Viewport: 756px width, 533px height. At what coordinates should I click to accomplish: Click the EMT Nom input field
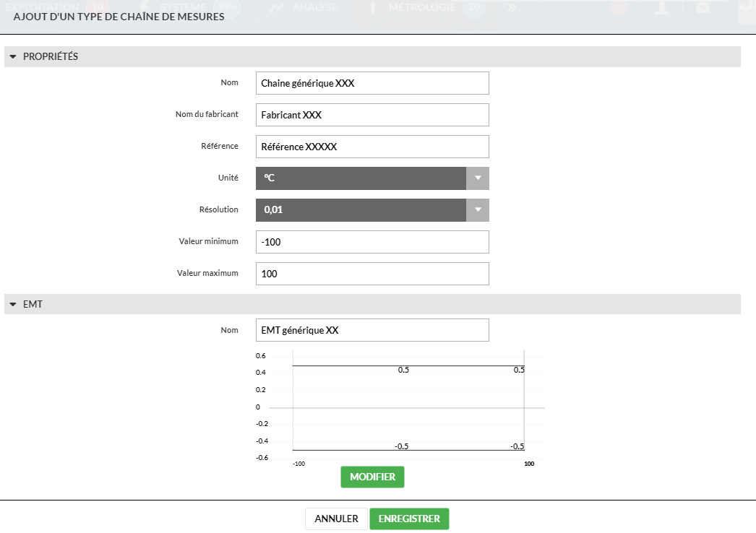[x=372, y=330]
